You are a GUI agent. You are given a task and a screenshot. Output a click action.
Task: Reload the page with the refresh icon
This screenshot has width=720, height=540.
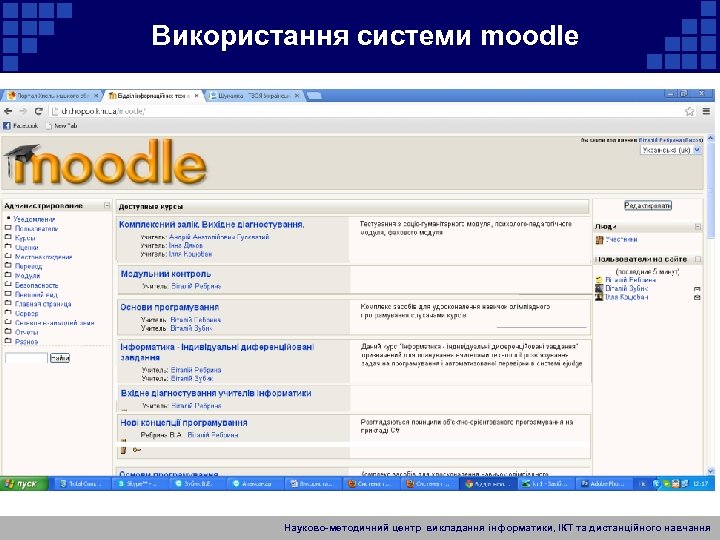pyautogui.click(x=39, y=111)
